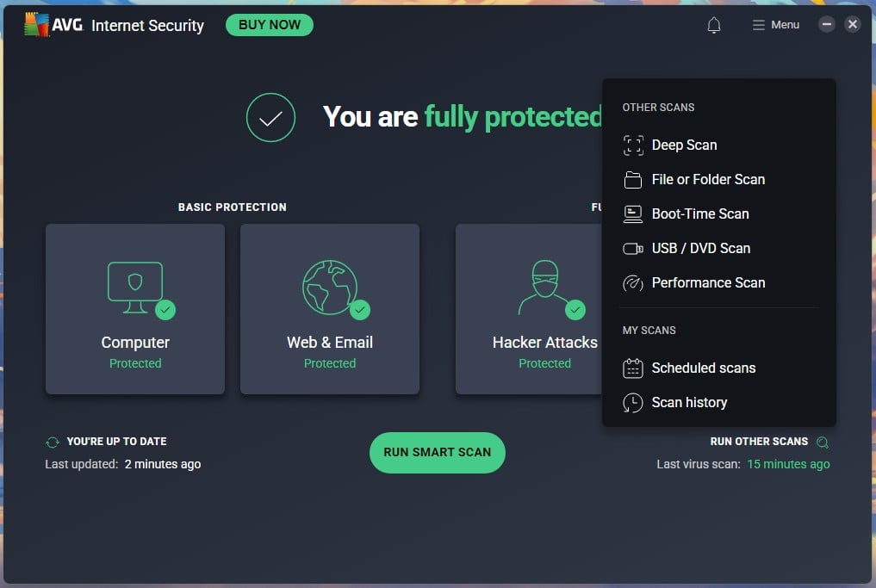Click the BUY NOW button
This screenshot has height=588, width=876.
(x=270, y=25)
